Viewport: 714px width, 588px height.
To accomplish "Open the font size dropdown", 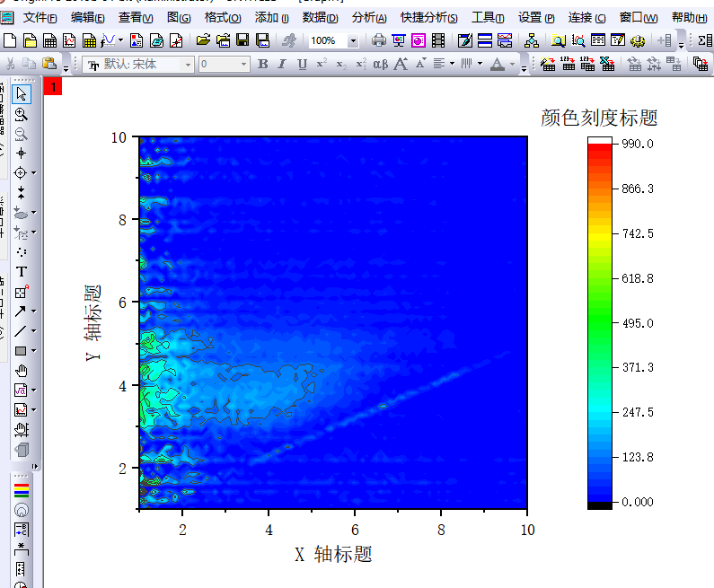I will click(243, 64).
